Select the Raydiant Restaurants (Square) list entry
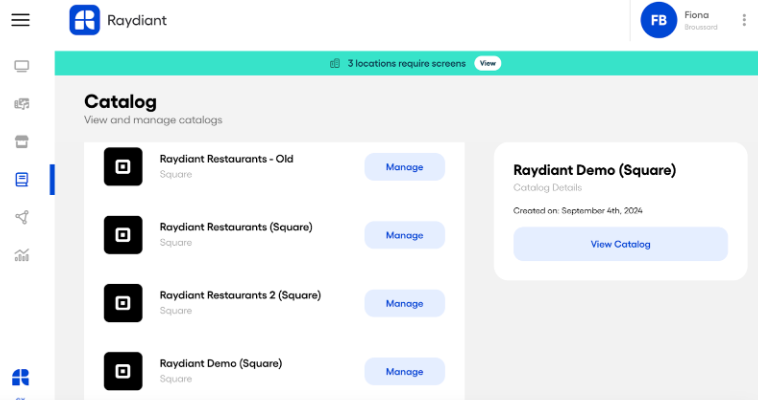The image size is (758, 400). tap(274, 235)
